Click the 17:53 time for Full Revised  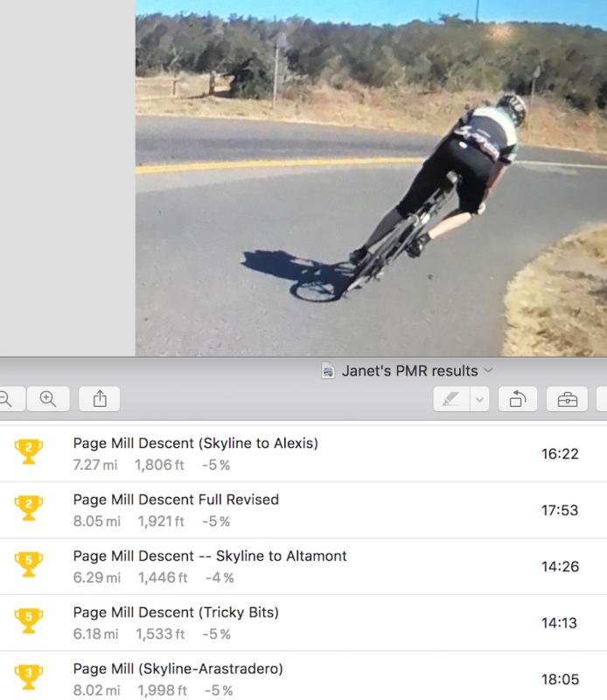coord(560,508)
